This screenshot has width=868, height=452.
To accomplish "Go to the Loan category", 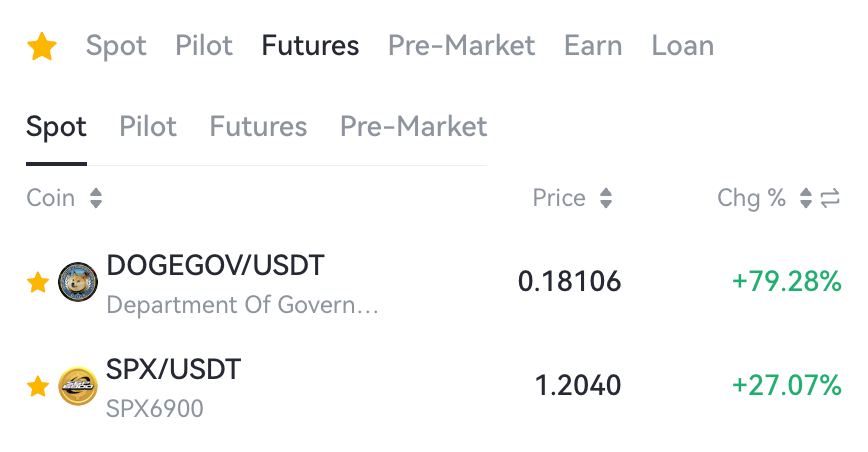I will click(x=683, y=45).
